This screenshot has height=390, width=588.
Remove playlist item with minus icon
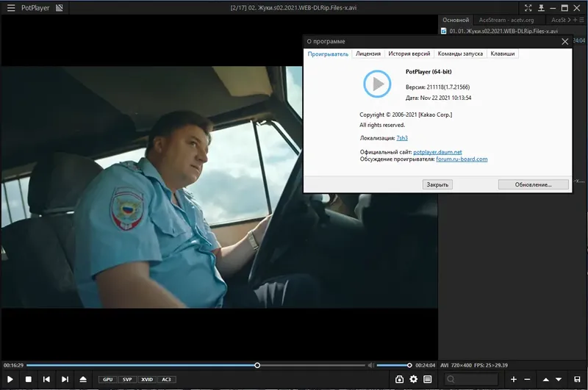(x=527, y=380)
